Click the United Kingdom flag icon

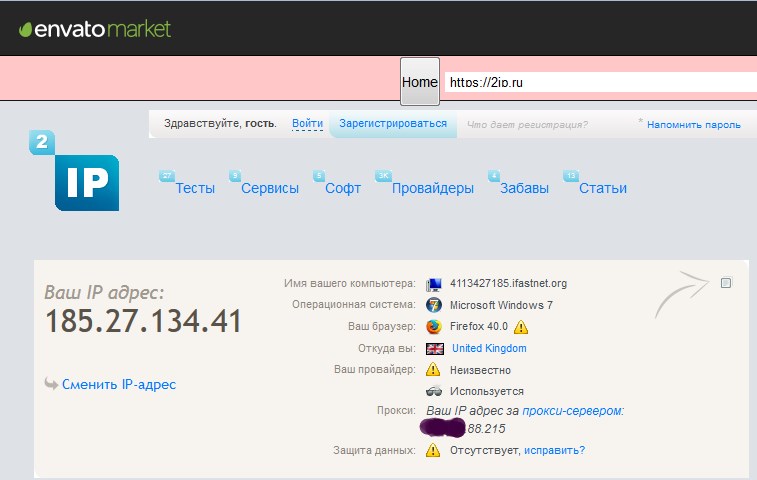(435, 349)
